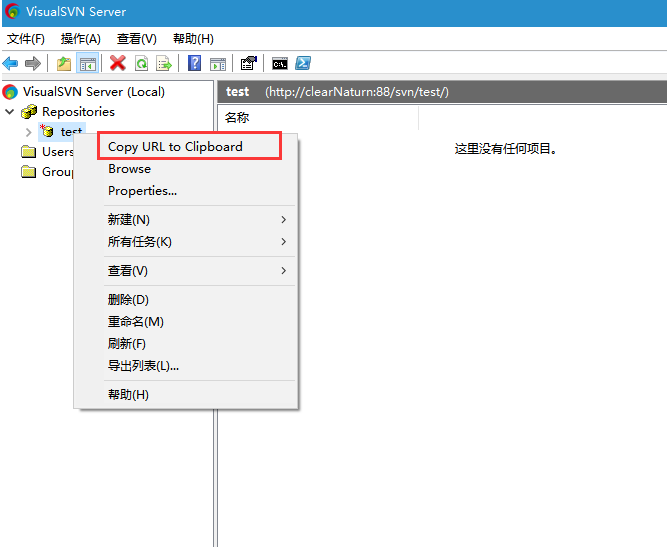Click the Up one level folder icon
The width and height of the screenshot is (668, 547).
pos(64,63)
